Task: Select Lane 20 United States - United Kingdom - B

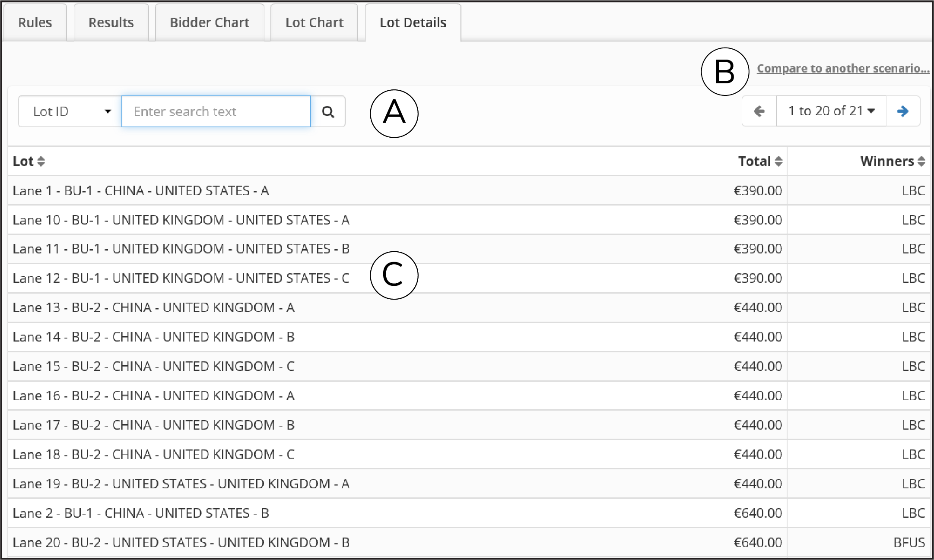Action: 469,543
